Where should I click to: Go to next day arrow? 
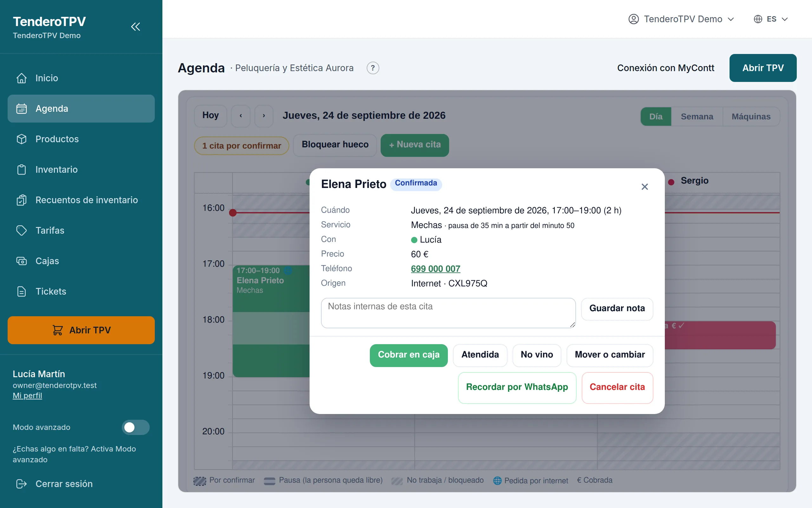pos(264,116)
